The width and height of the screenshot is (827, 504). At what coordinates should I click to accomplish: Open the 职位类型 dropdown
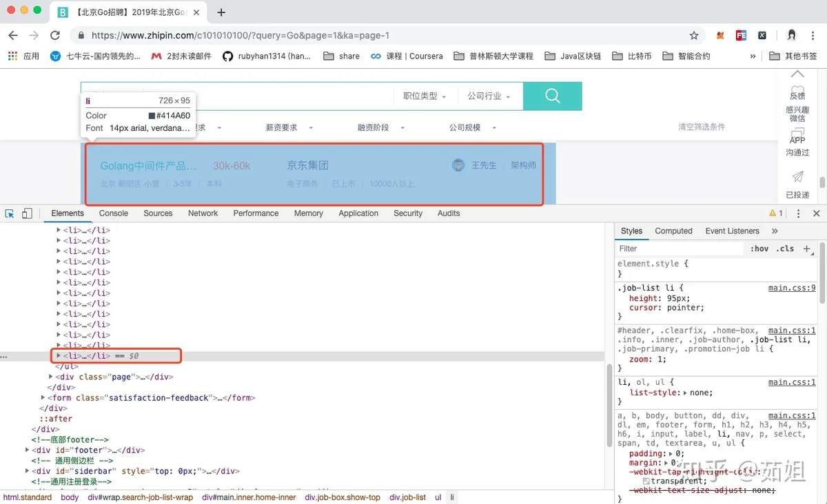[x=425, y=96]
